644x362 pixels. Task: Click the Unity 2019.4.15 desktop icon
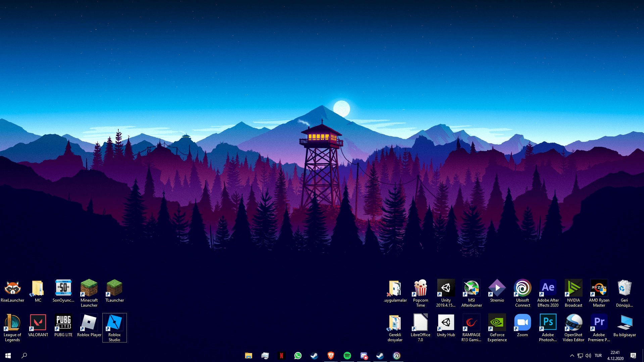[x=446, y=293]
